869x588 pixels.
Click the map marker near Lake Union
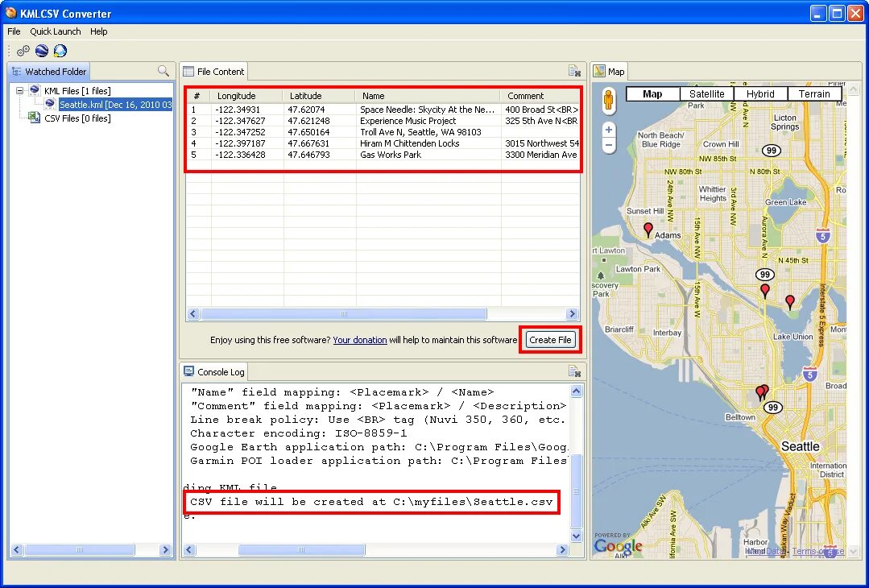790,302
